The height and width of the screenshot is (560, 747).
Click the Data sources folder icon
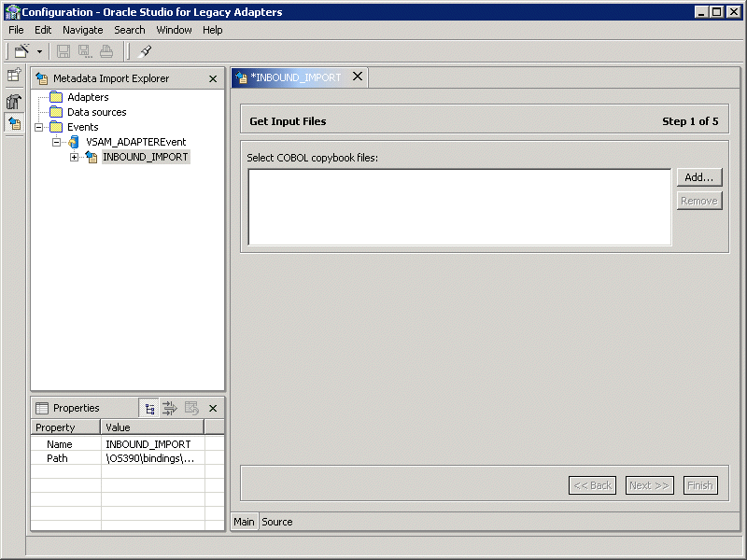56,112
